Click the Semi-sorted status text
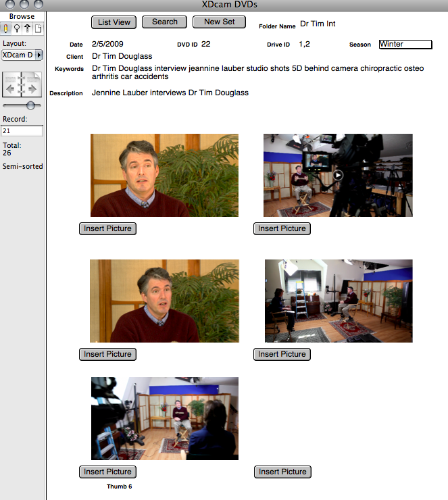This screenshot has height=500, width=448. (x=23, y=166)
